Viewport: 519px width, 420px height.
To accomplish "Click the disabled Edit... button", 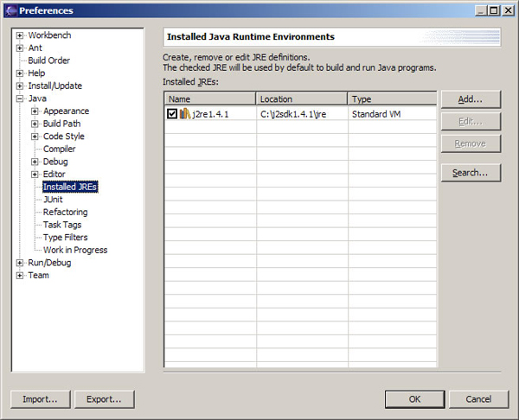I will click(471, 122).
